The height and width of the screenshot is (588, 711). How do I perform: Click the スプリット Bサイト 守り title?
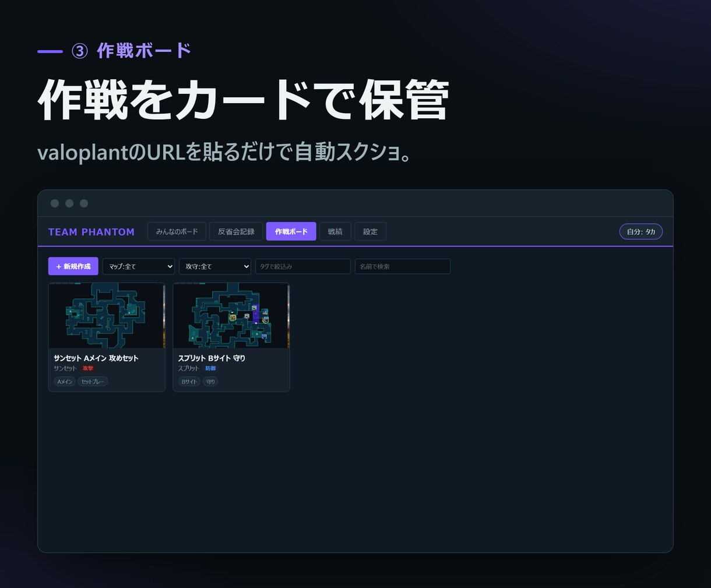[212, 358]
